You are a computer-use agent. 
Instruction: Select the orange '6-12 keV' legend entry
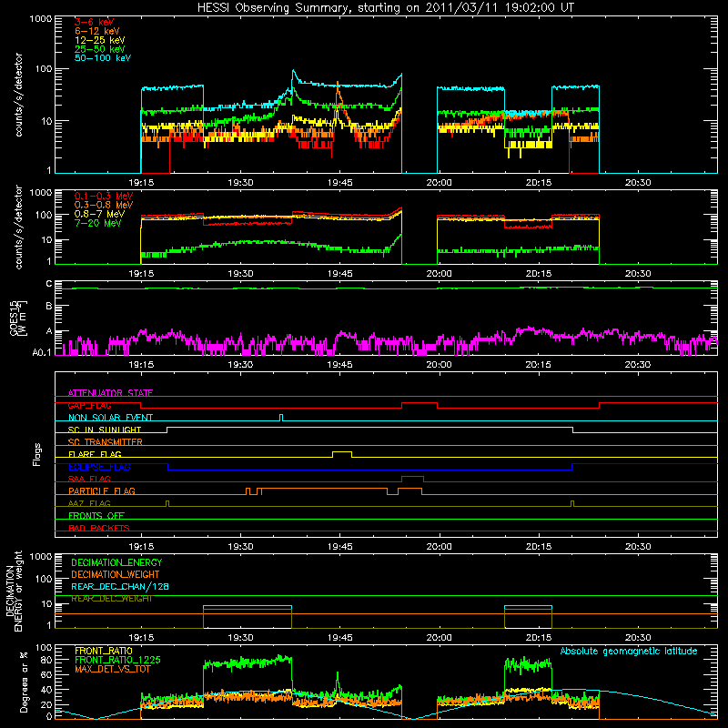point(97,31)
